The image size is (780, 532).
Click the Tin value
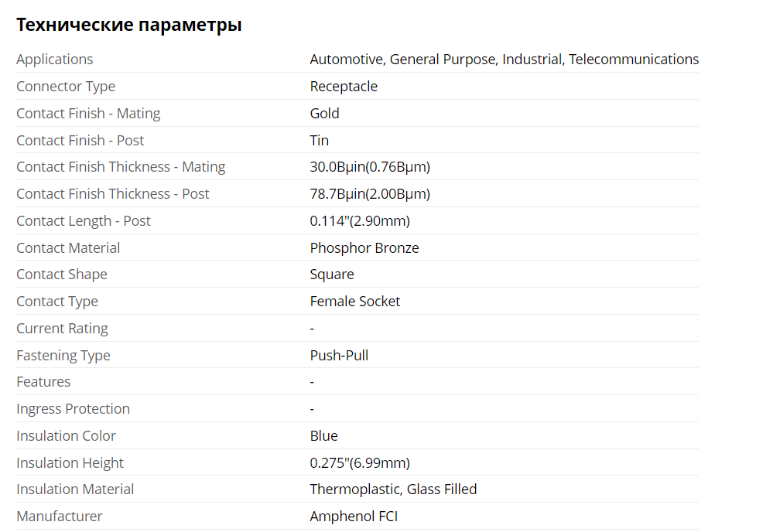(319, 141)
